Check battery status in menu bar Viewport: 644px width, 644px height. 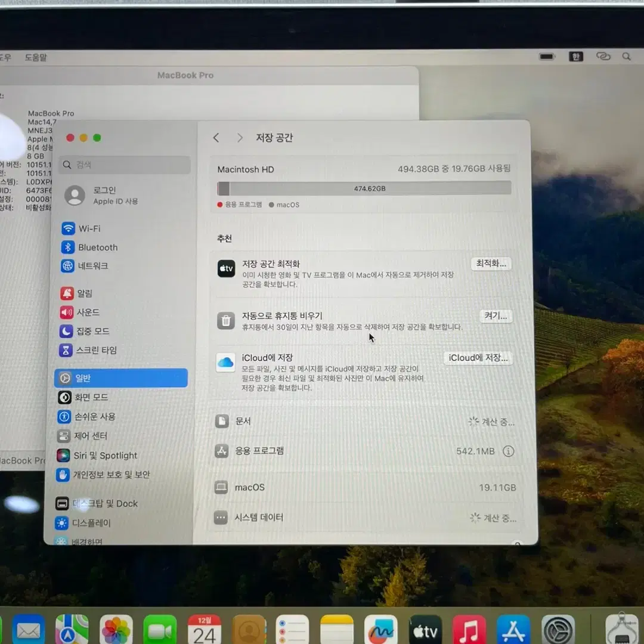(x=547, y=57)
